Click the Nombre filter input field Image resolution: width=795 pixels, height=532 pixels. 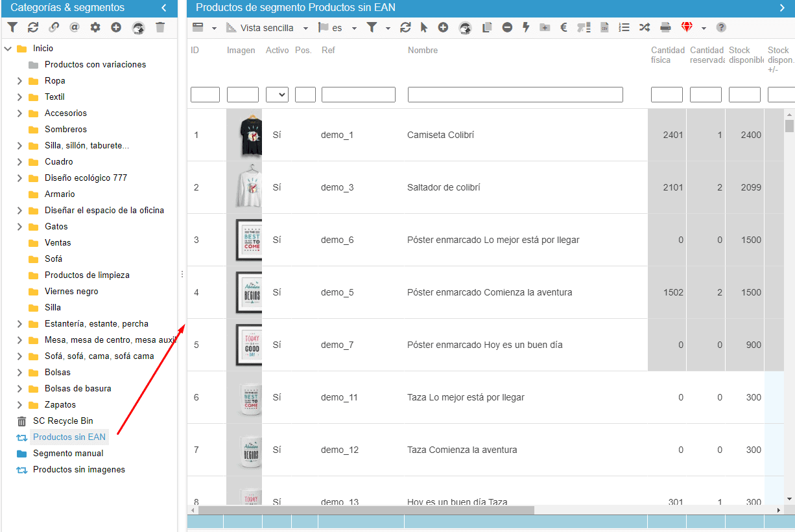pyautogui.click(x=515, y=95)
